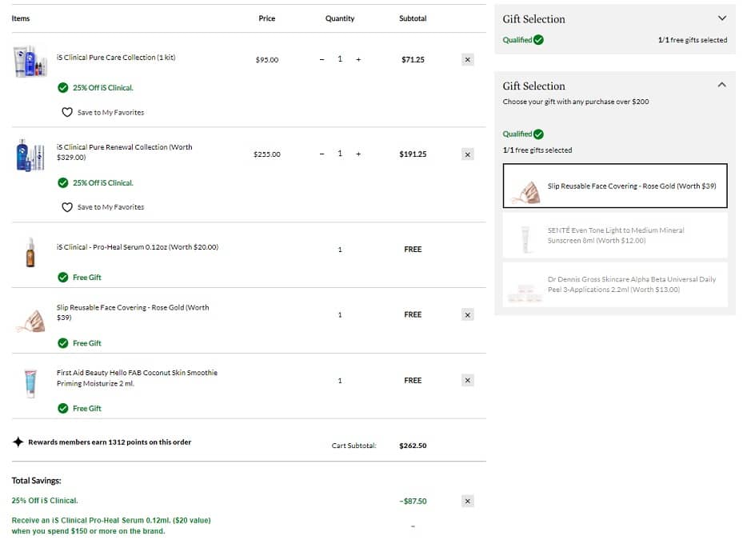Choose Dr Dennis Gross Alpha Beta Peel gift
This screenshot has height=560, width=751.
(x=614, y=285)
